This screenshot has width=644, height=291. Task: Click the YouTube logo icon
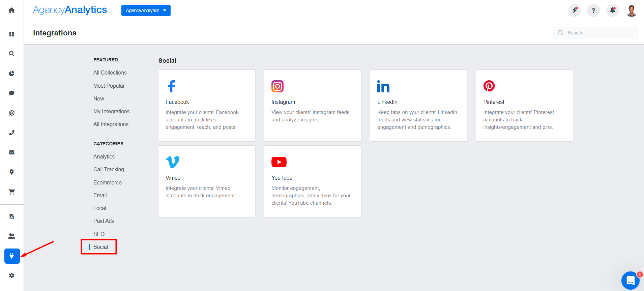(x=279, y=162)
